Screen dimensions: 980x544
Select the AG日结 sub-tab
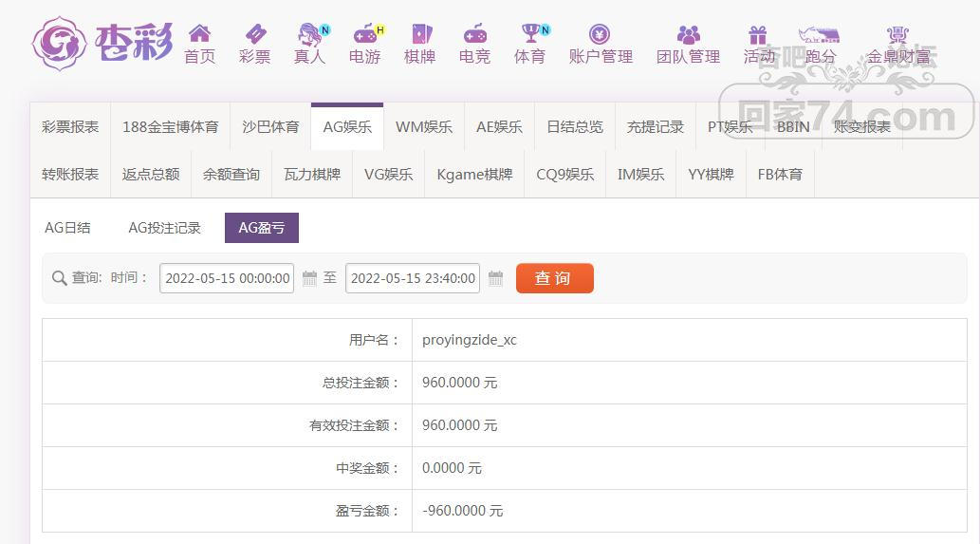[68, 228]
